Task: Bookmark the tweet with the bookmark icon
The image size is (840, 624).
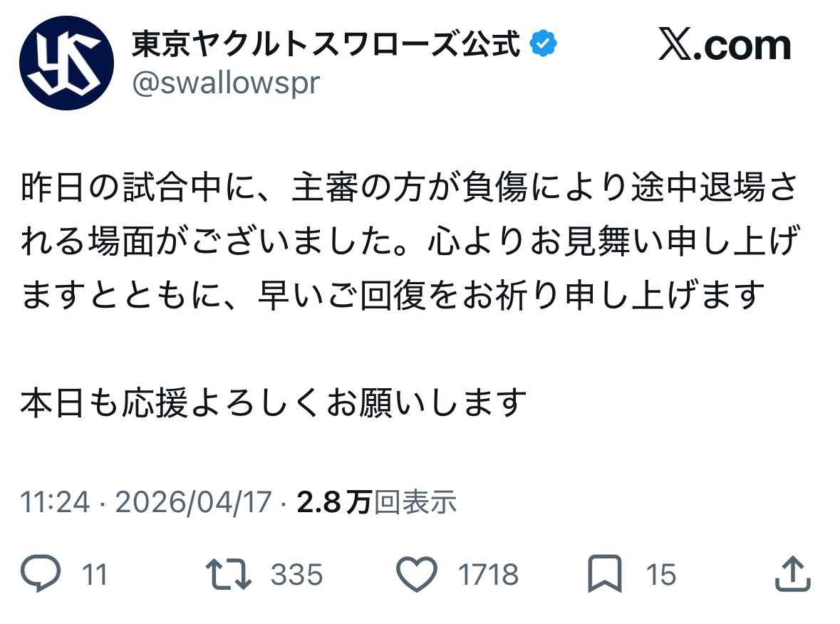Action: click(x=604, y=574)
